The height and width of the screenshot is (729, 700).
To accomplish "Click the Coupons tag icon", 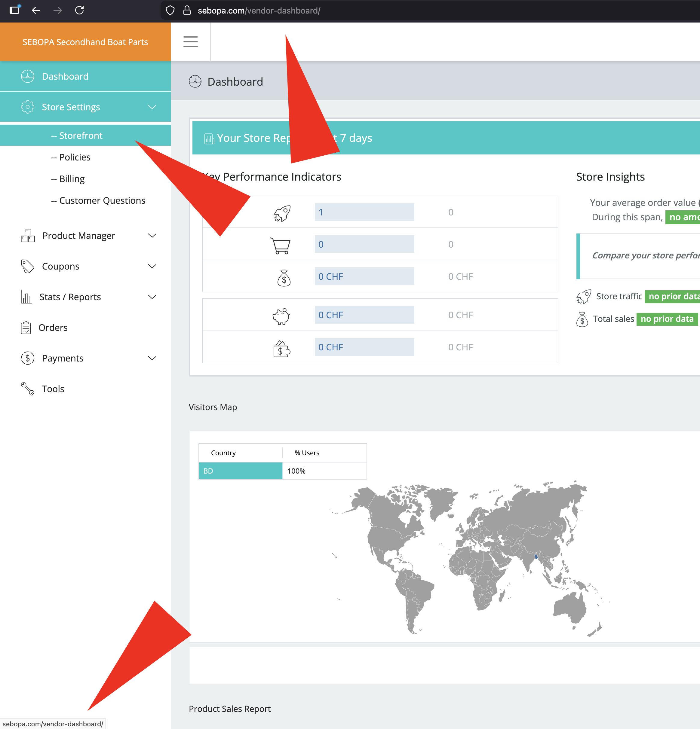I will [28, 266].
